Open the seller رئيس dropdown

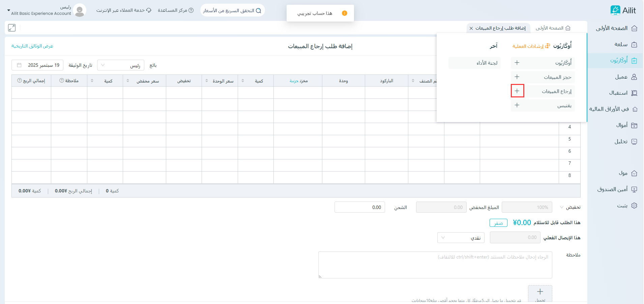[x=121, y=65]
